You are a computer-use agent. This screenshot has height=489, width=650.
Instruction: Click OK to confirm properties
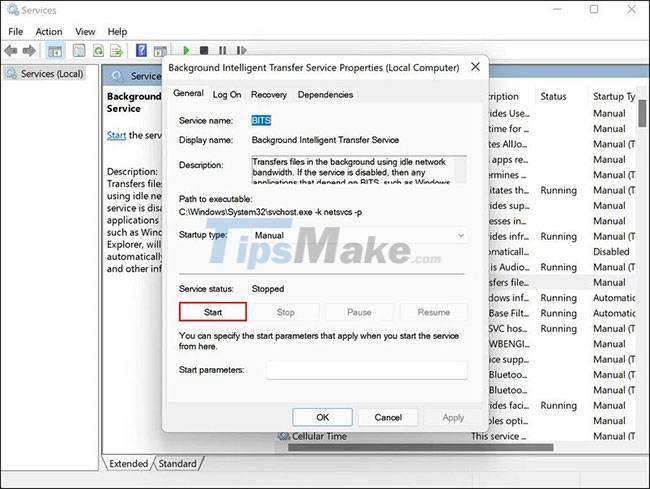[x=323, y=417]
